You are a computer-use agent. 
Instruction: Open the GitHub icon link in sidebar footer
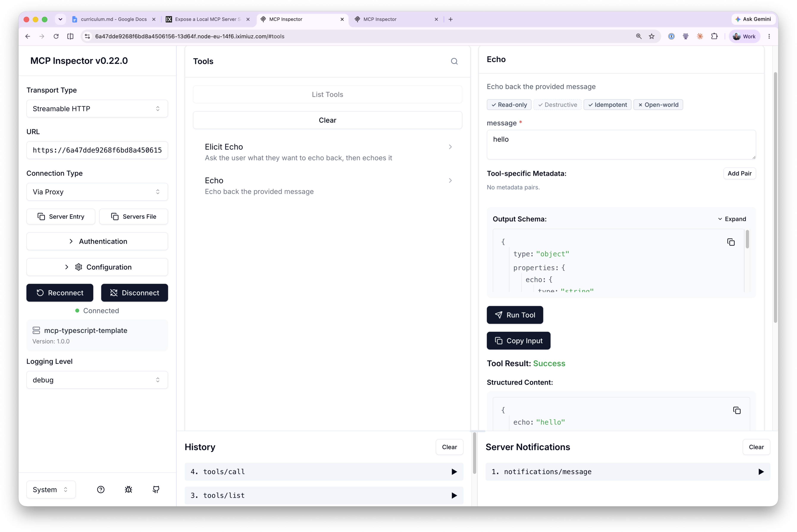[156, 489]
